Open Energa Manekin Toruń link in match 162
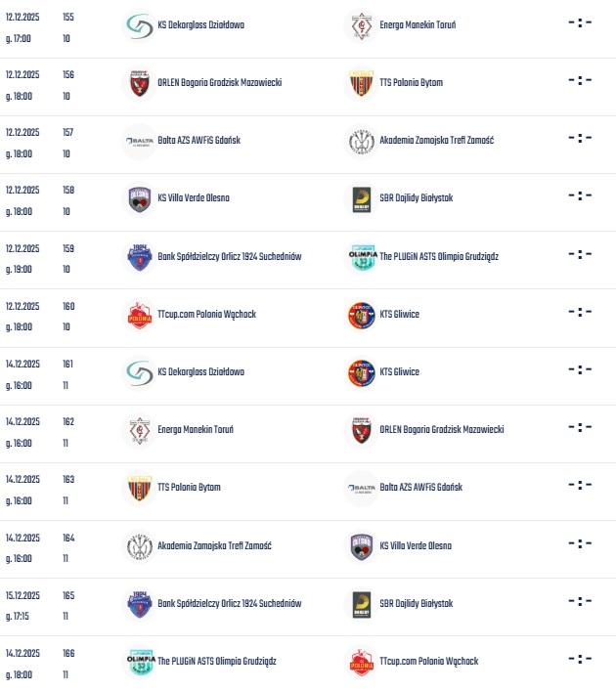616x691 pixels. point(195,430)
